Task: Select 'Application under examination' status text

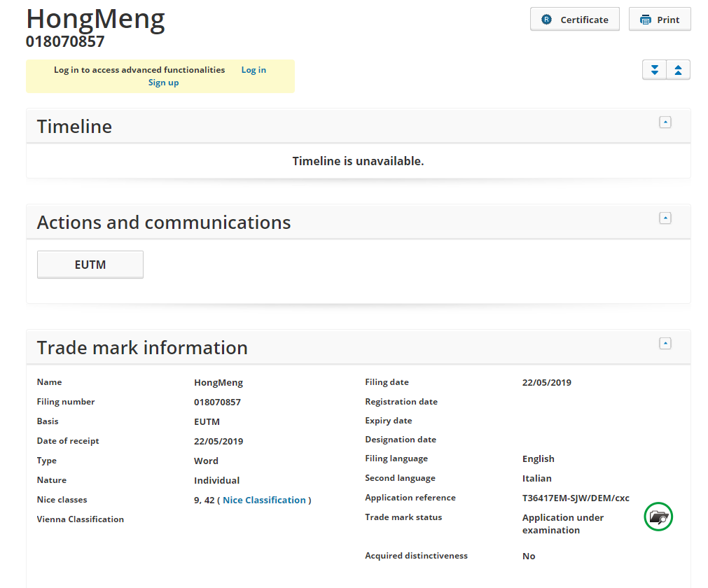Action: tap(563, 524)
